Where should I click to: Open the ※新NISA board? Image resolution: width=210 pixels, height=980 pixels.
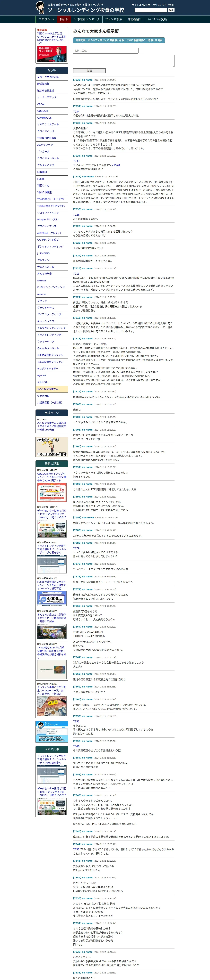pyautogui.click(x=52, y=382)
